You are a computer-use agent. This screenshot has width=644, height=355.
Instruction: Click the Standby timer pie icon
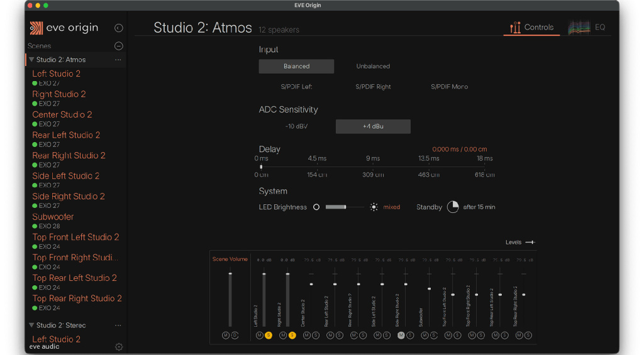453,207
